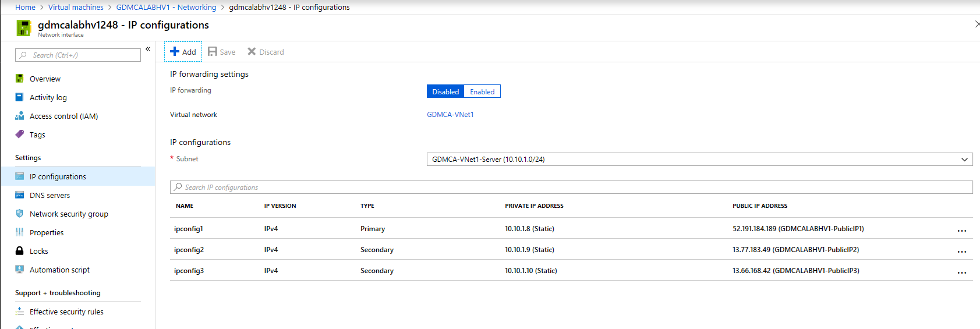Close the IP configurations blade
Viewport: 980px width, 329px height.
point(977,24)
